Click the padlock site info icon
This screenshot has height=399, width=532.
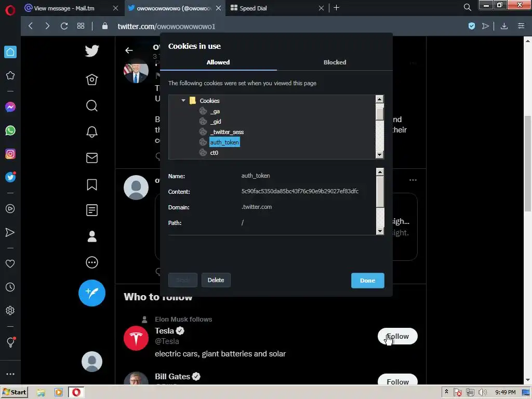(x=105, y=26)
